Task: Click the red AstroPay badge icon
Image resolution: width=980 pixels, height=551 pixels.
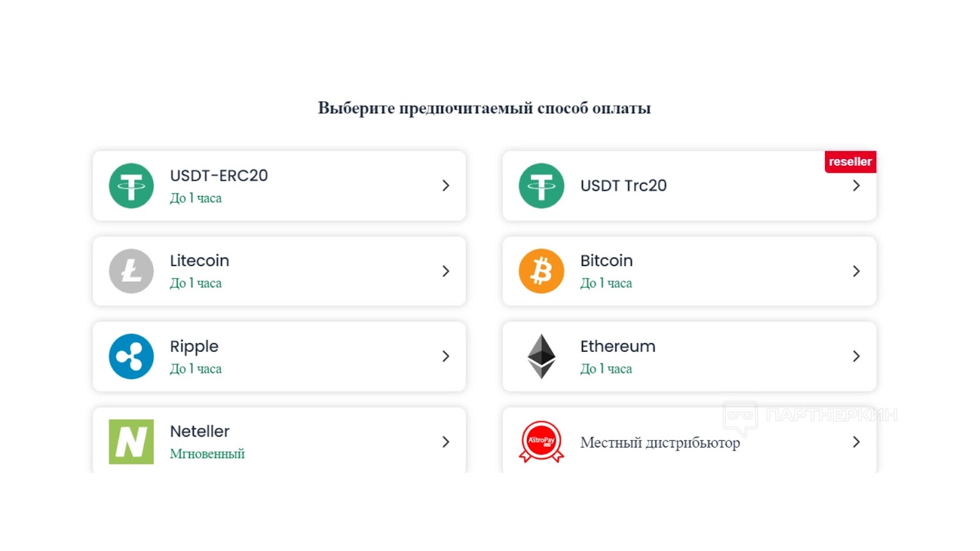Action: pyautogui.click(x=541, y=441)
